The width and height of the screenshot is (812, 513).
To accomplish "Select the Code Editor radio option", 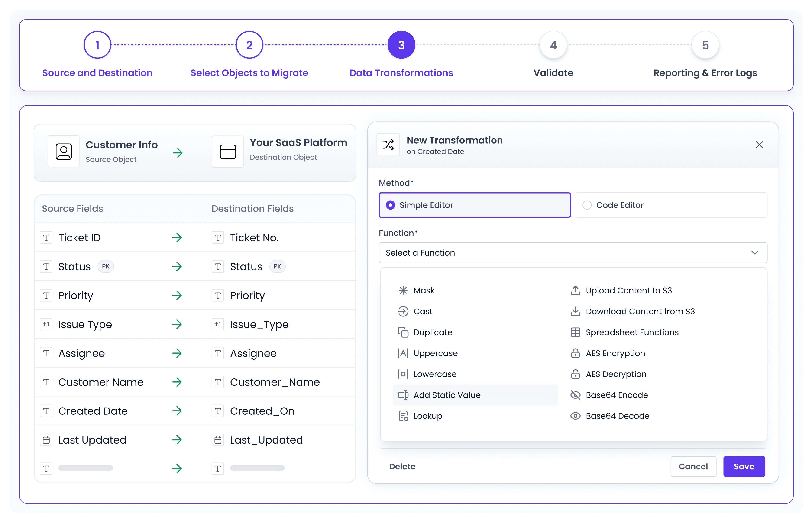I will click(x=587, y=205).
